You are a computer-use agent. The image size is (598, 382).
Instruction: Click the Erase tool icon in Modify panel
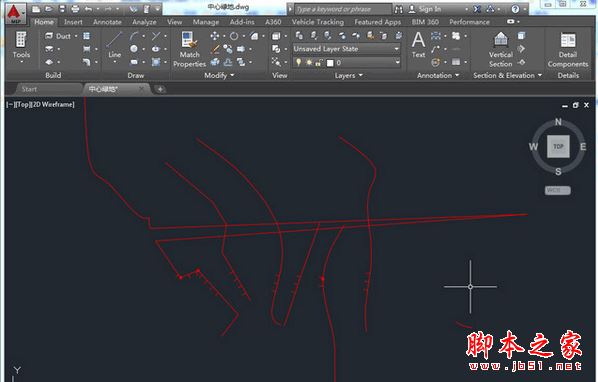(x=215, y=49)
